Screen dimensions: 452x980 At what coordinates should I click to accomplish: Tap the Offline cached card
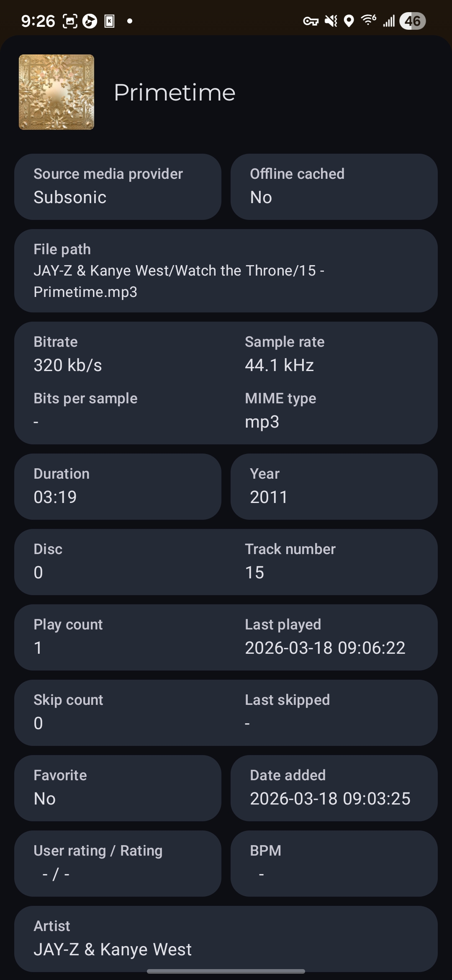tap(334, 186)
